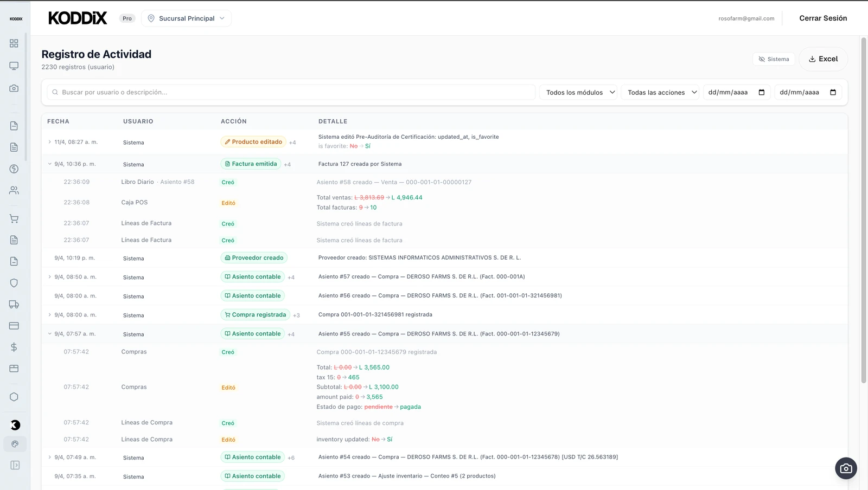Expand the sidebar panel toggle icon
Viewport: 868px width, 490px height.
coord(15,465)
